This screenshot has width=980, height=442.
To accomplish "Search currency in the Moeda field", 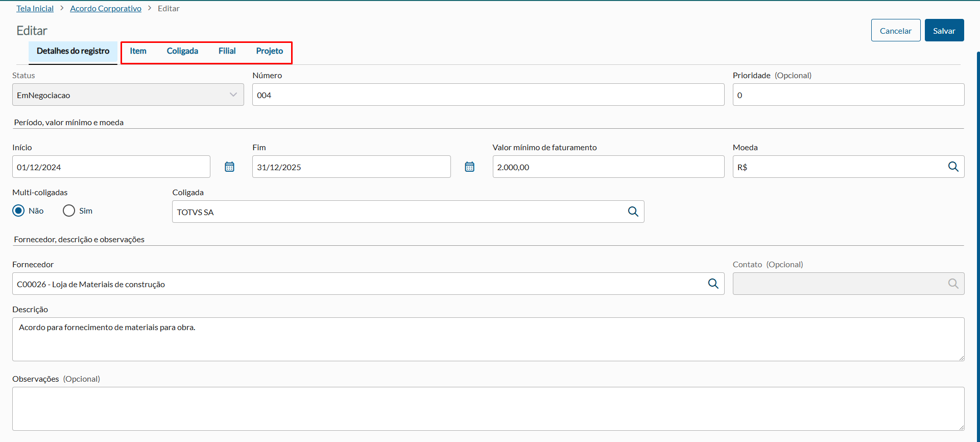I will pyautogui.click(x=953, y=167).
